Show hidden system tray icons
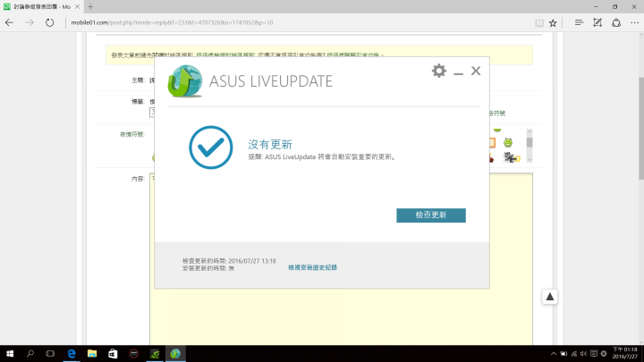Viewport: 644px width, 362px height. (554, 353)
